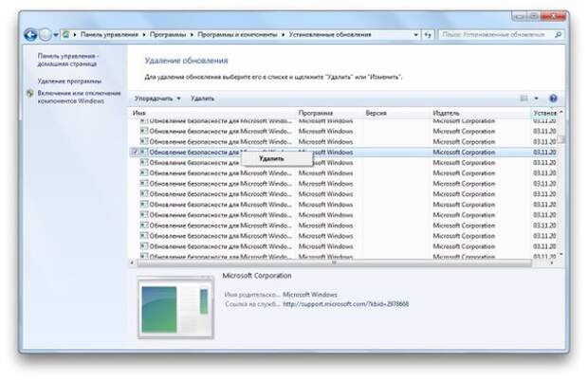Image resolution: width=588 pixels, height=380 pixels.
Task: Click Удалить in the toolbar
Action: (x=202, y=99)
